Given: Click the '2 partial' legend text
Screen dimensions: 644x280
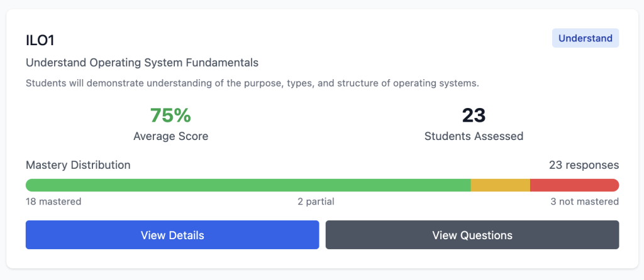Looking at the screenshot, I should click(316, 202).
